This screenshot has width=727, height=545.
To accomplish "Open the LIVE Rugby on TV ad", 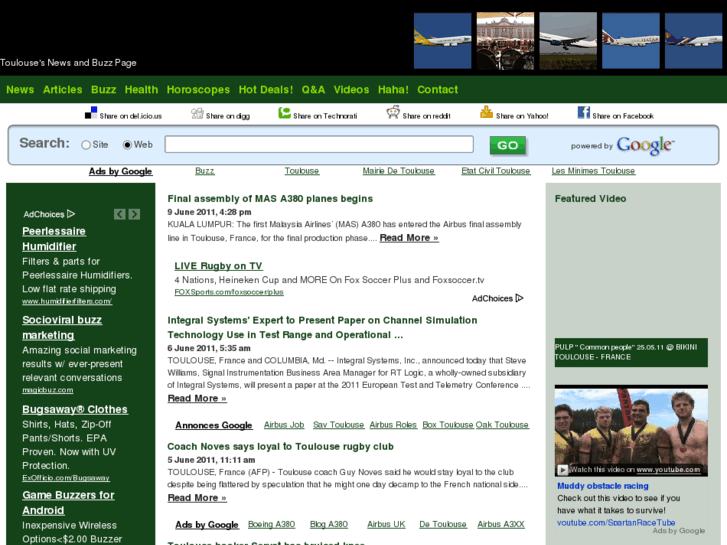I will pos(218,266).
